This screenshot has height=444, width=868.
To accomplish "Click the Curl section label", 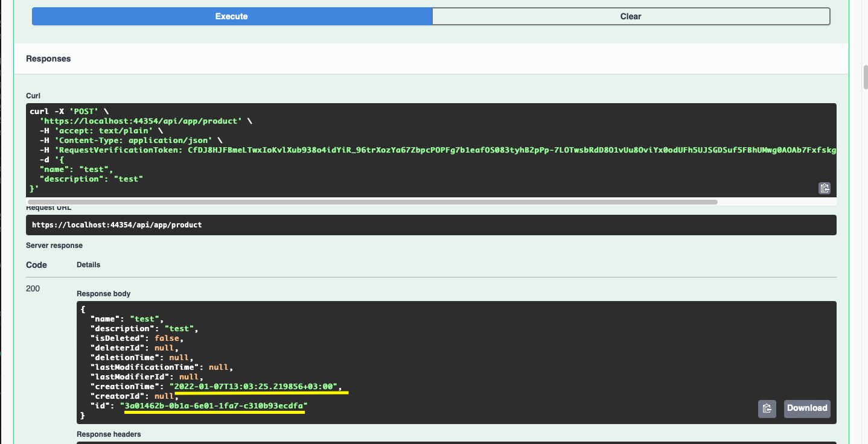I will pyautogui.click(x=33, y=95).
